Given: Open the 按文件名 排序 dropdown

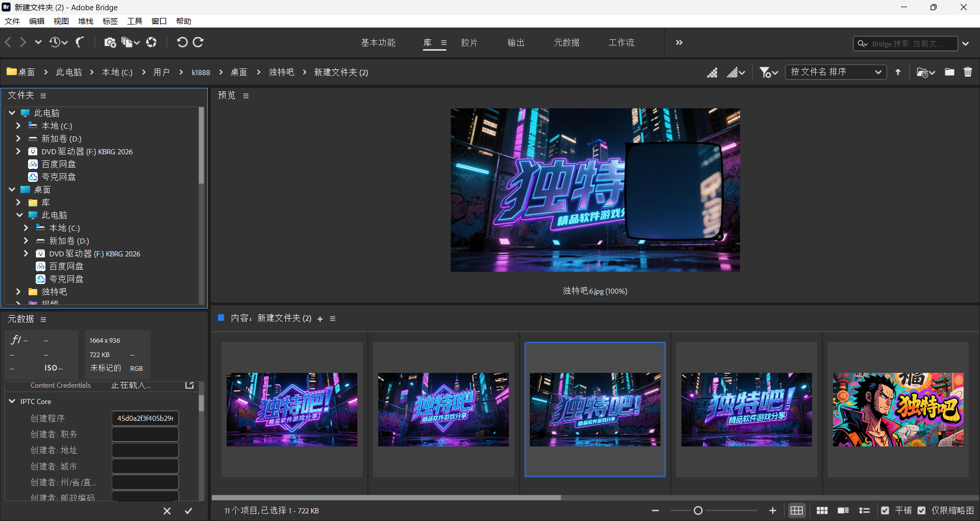Looking at the screenshot, I should coord(836,72).
